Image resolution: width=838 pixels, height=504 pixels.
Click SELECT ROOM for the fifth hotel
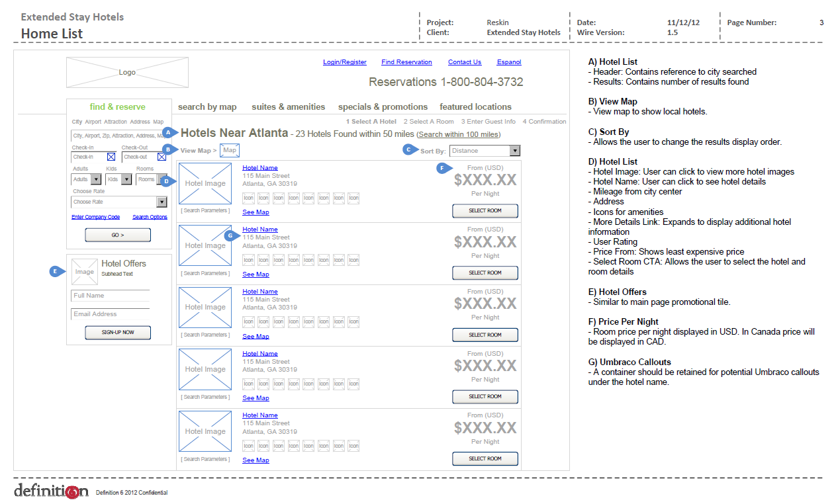click(x=485, y=458)
